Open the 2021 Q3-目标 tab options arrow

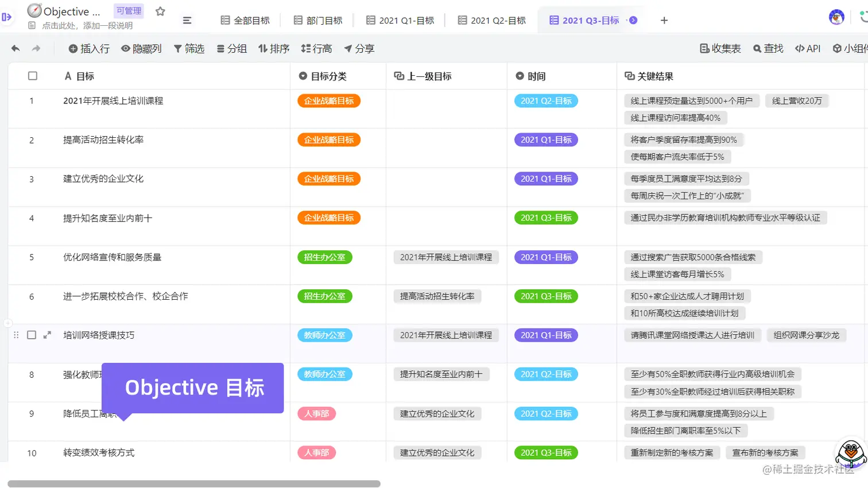pyautogui.click(x=633, y=20)
